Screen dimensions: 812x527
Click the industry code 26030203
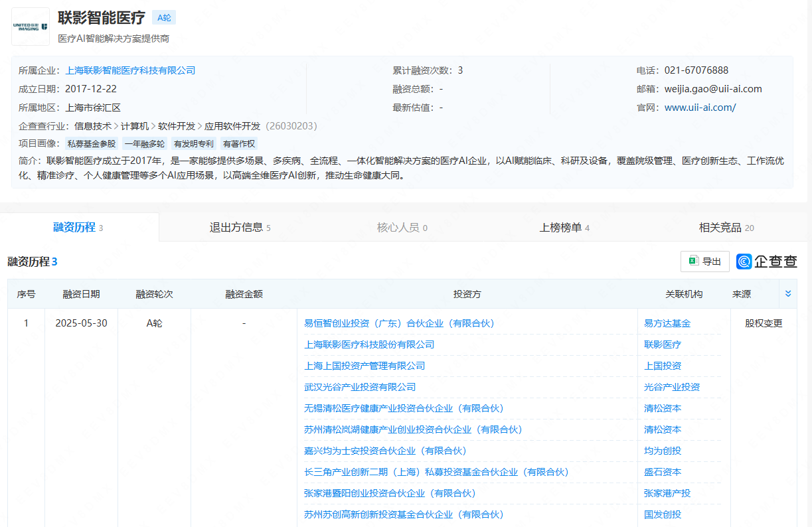pos(291,126)
